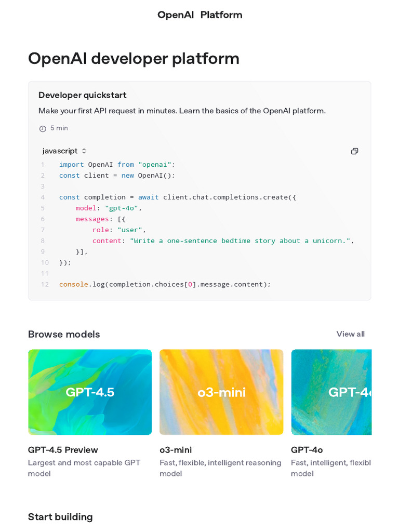Screen dimensions: 399x532
Task: Click the GPT-4.5 Preview title link
Action: coord(63,450)
